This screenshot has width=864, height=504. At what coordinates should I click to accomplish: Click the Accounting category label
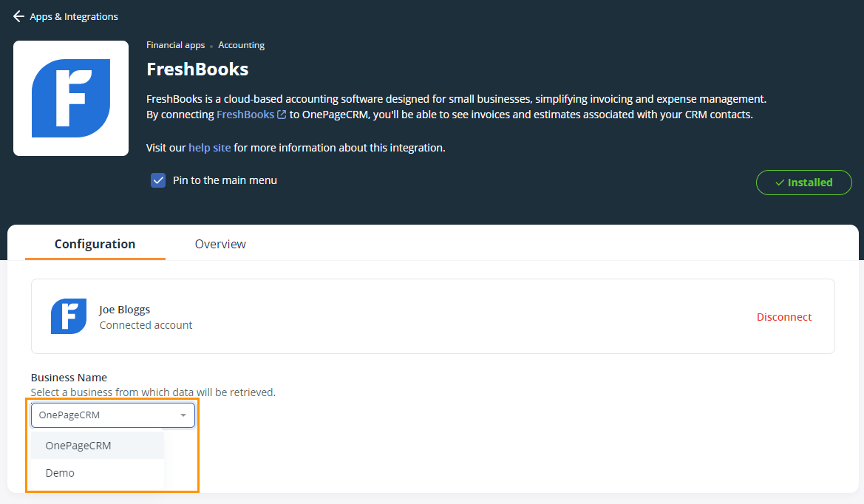242,45
